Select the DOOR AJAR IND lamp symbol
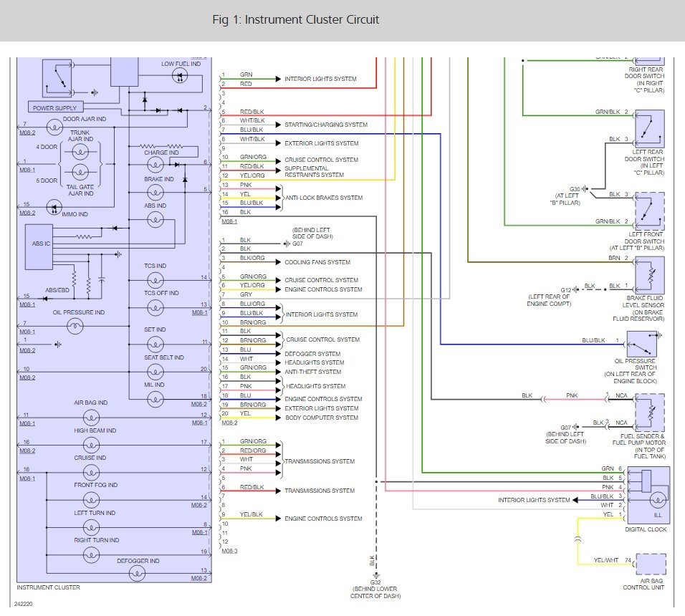Viewport: 685px width, 616px height. point(54,127)
